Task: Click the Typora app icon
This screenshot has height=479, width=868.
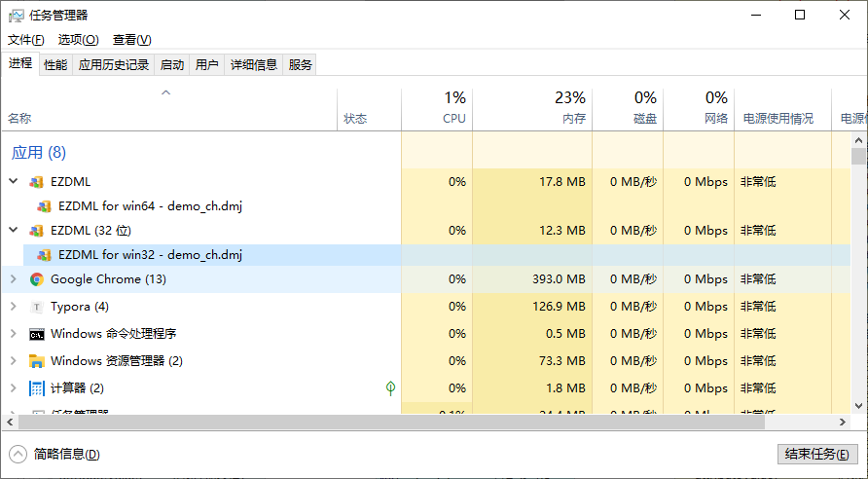Action: (37, 307)
